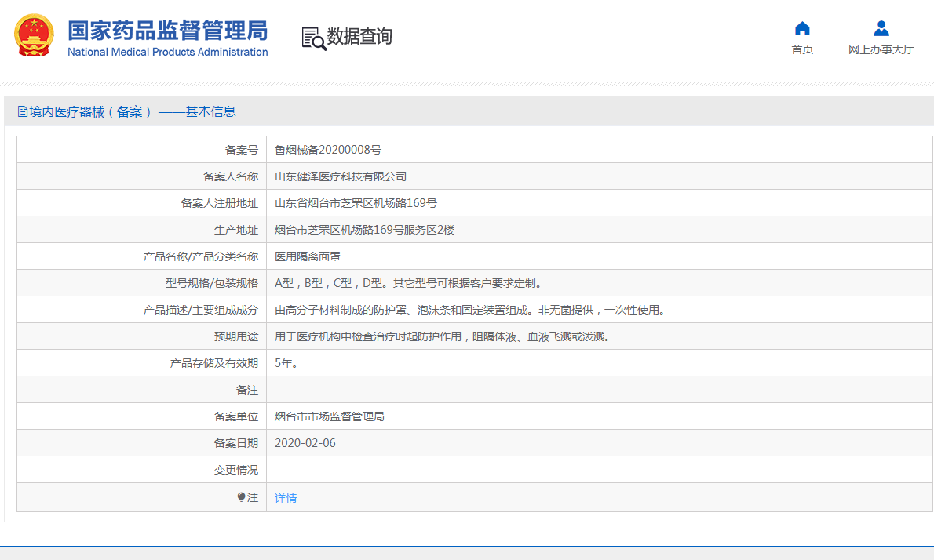Screen dimensions: 934x560
Task: Click the 备案日期 row label
Action: 236,443
